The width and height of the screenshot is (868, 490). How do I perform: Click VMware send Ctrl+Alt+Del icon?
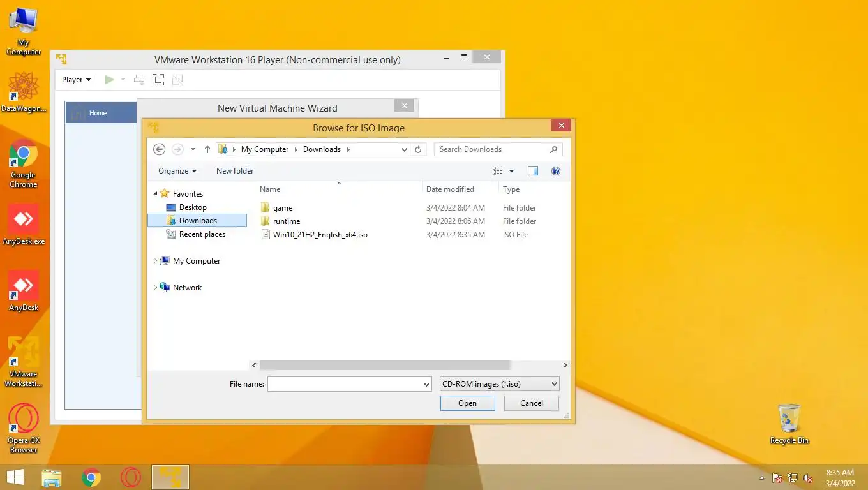click(139, 80)
